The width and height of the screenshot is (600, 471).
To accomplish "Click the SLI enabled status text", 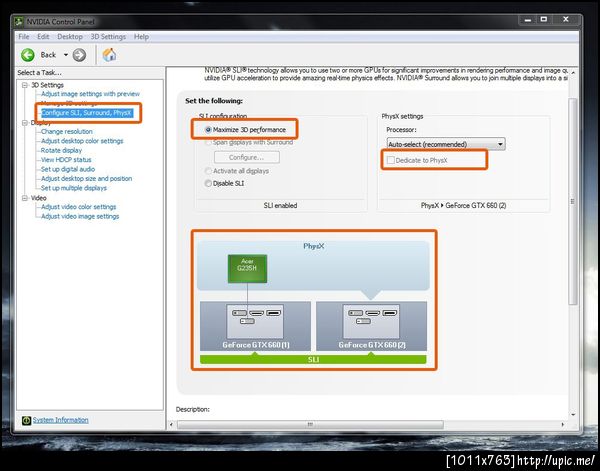I will [x=280, y=205].
